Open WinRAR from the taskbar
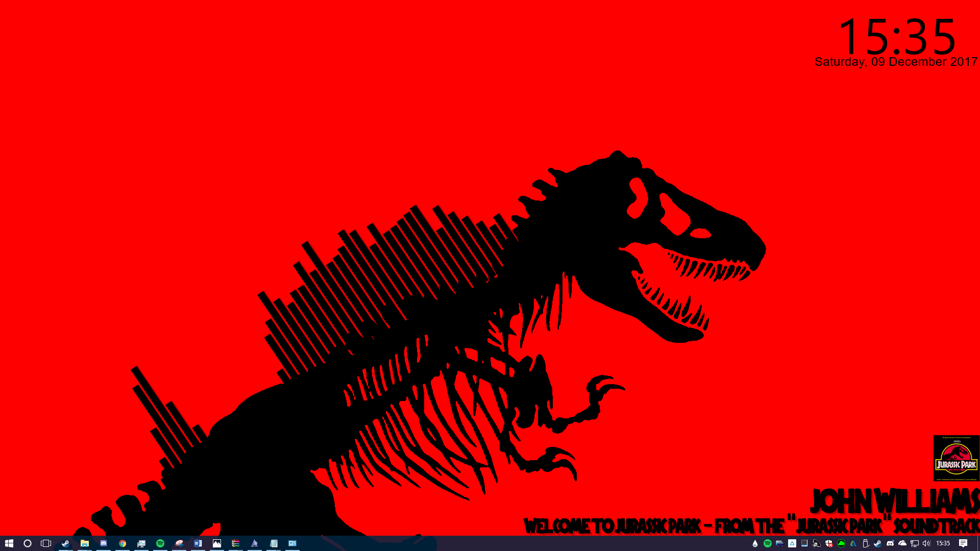This screenshot has height=551, width=980. 236,543
